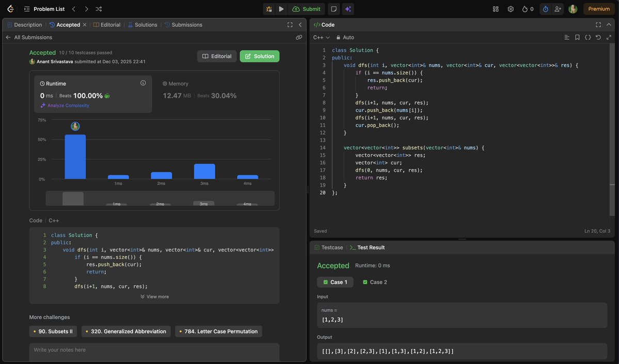Image resolution: width=619 pixels, height=364 pixels.
Task: Open the C++ language dropdown
Action: [x=321, y=37]
